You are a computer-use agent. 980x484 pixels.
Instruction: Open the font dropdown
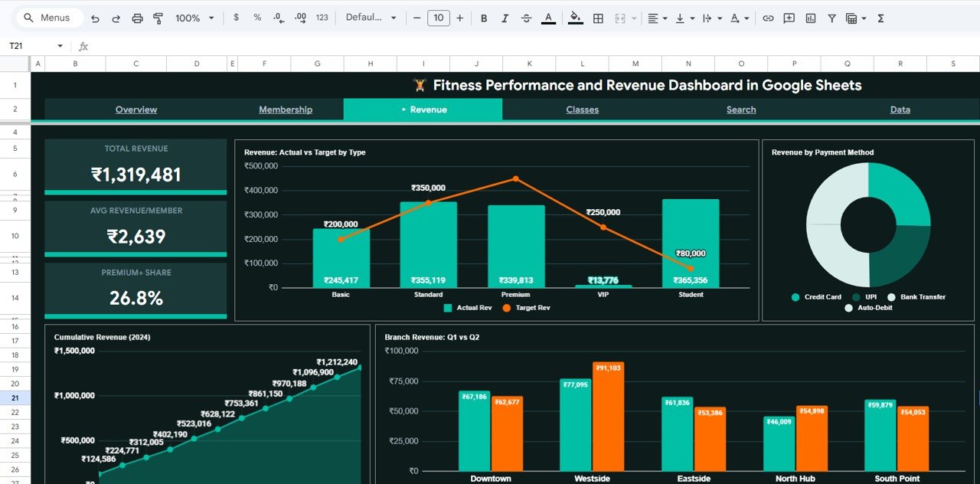click(x=371, y=17)
